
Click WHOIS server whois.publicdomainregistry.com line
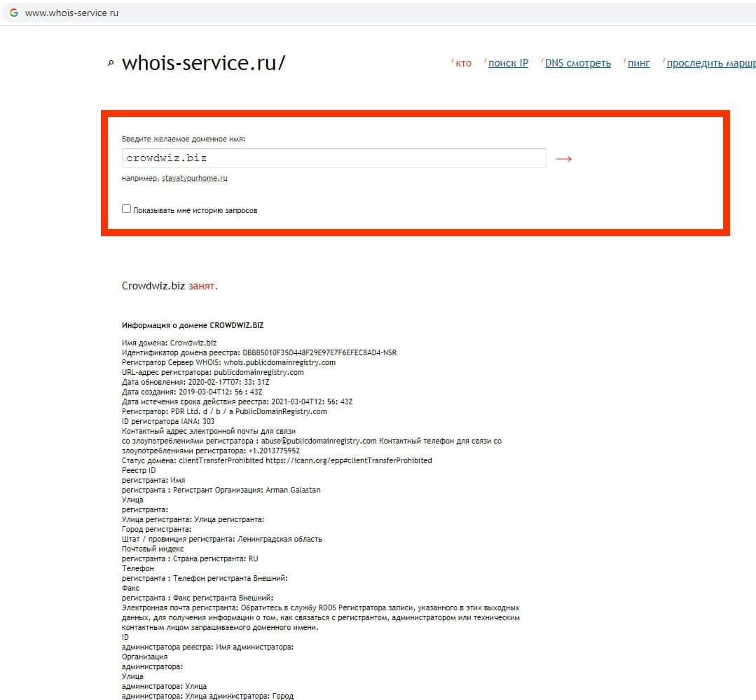click(228, 362)
